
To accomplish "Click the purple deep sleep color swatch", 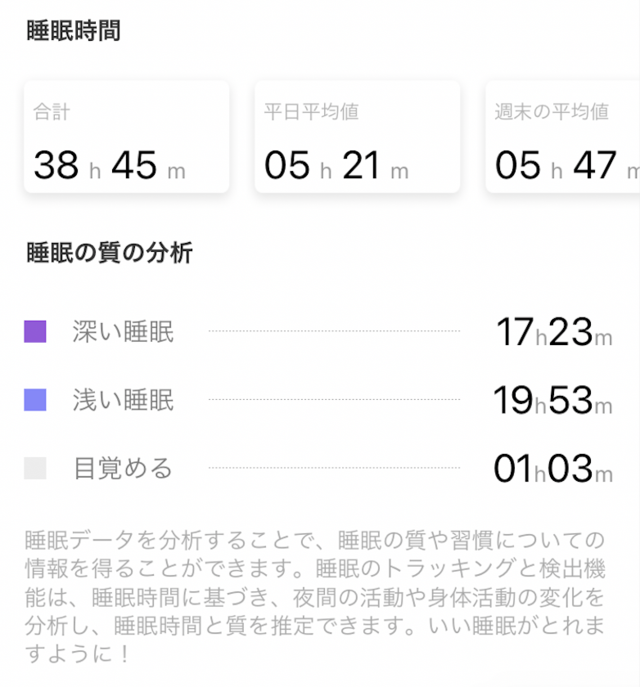I will coord(36,332).
